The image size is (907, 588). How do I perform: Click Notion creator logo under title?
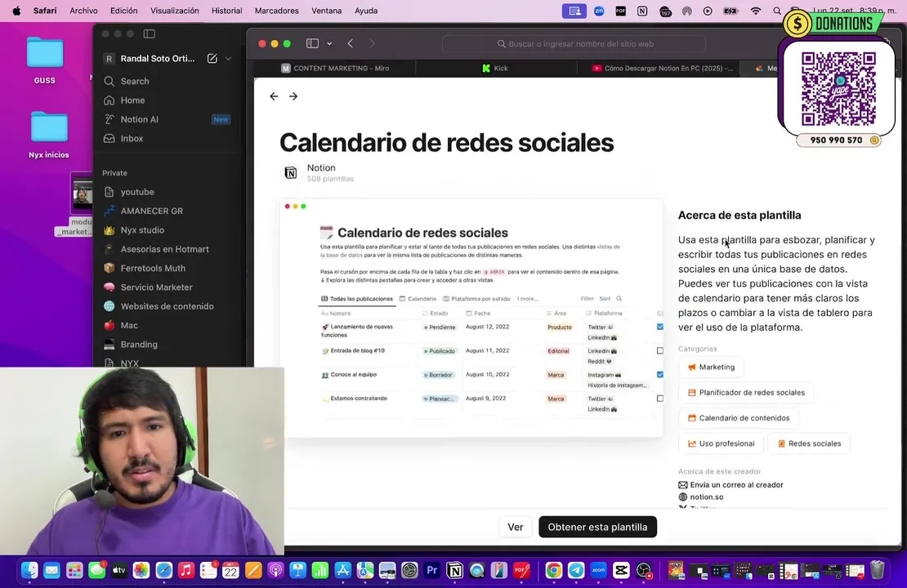point(291,172)
